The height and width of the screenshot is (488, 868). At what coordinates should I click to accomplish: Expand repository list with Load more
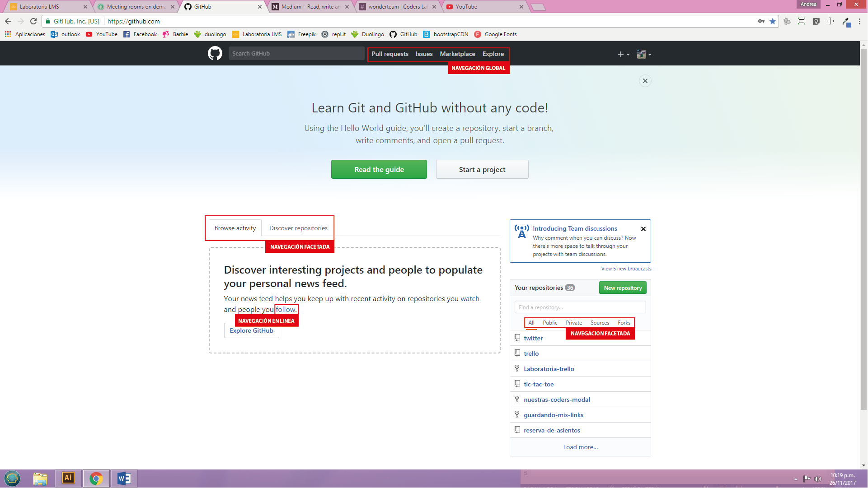(x=580, y=447)
